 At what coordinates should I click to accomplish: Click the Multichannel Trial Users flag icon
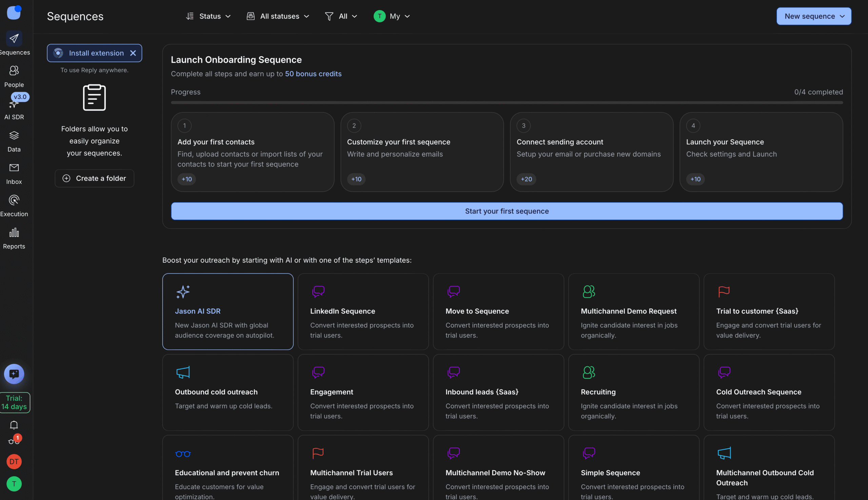318,453
